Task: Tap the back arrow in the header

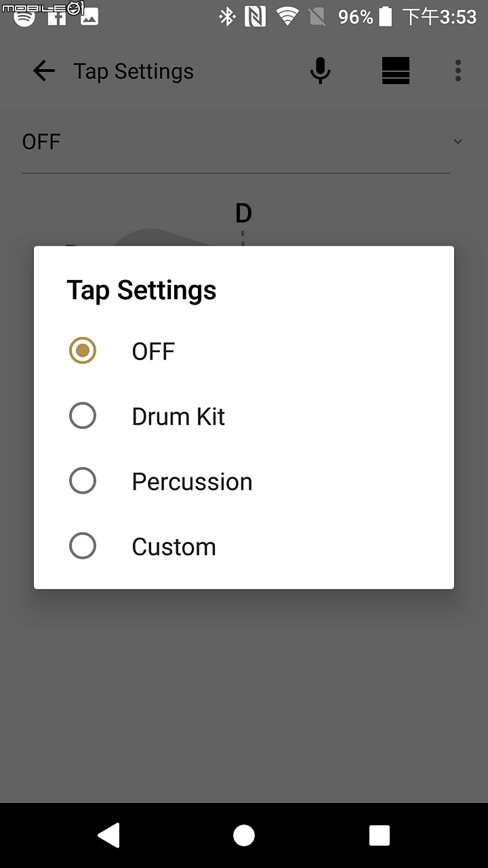Action: (x=44, y=71)
